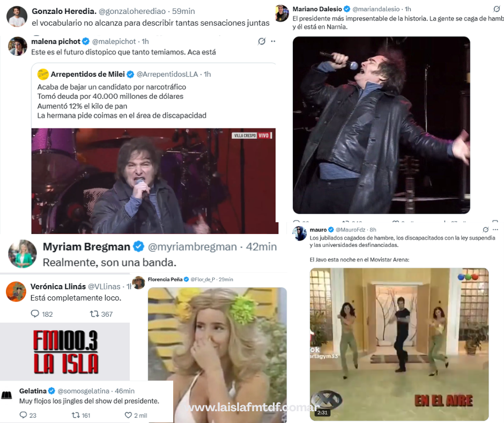The width and height of the screenshot is (504, 423).
Task: Click the retweet icon showing 367
Action: pos(94,313)
